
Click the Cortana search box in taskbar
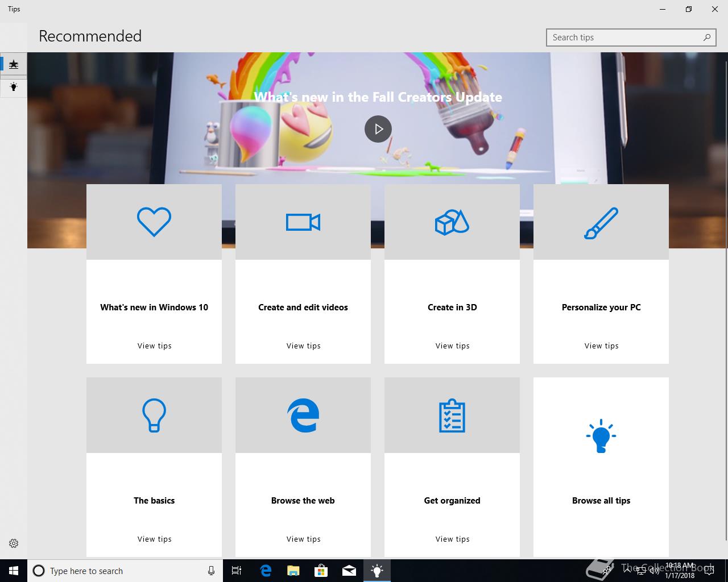click(x=125, y=571)
